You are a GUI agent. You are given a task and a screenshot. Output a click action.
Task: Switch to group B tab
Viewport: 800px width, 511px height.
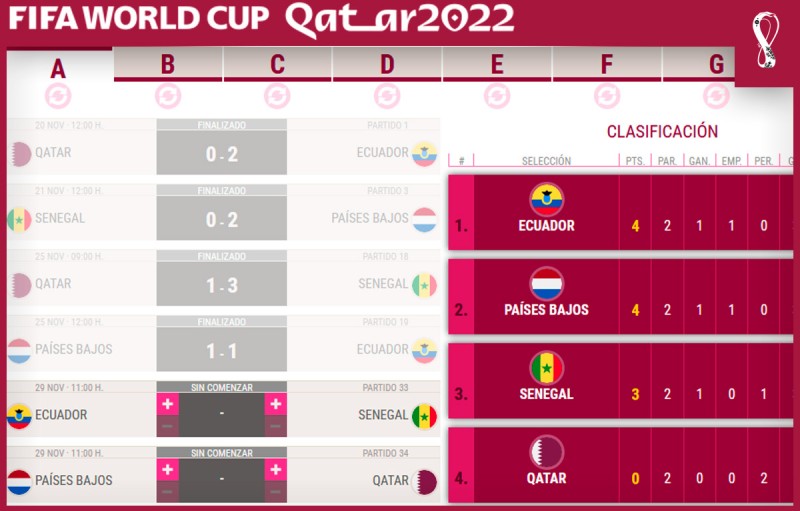(x=168, y=64)
